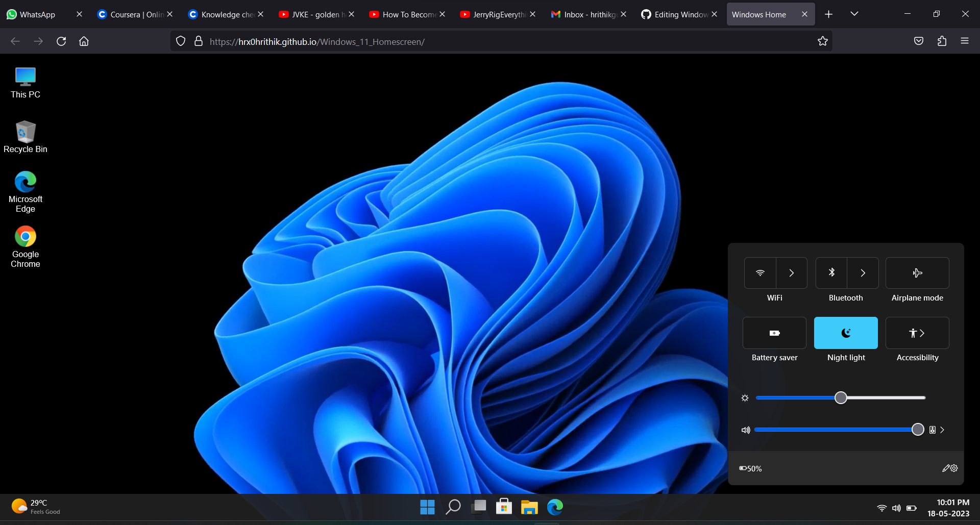Expand the Bluetooth devices chevron
The width and height of the screenshot is (980, 525).
point(863,273)
